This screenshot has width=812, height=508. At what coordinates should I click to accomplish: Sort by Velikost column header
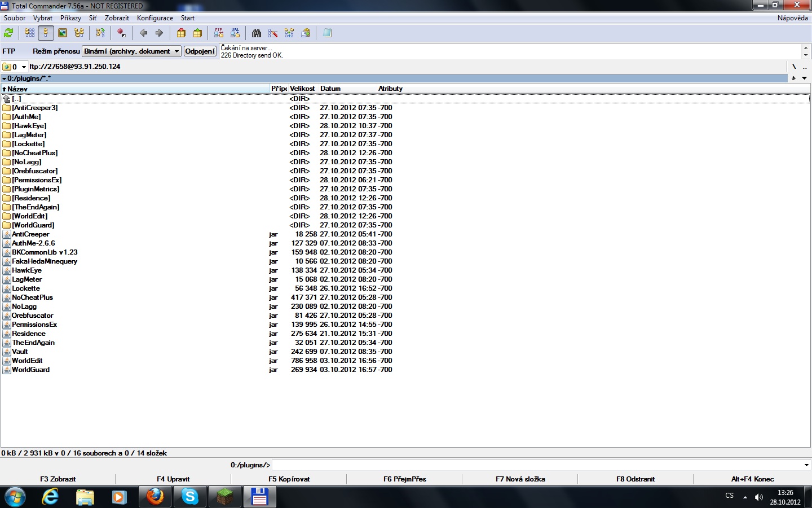click(302, 89)
